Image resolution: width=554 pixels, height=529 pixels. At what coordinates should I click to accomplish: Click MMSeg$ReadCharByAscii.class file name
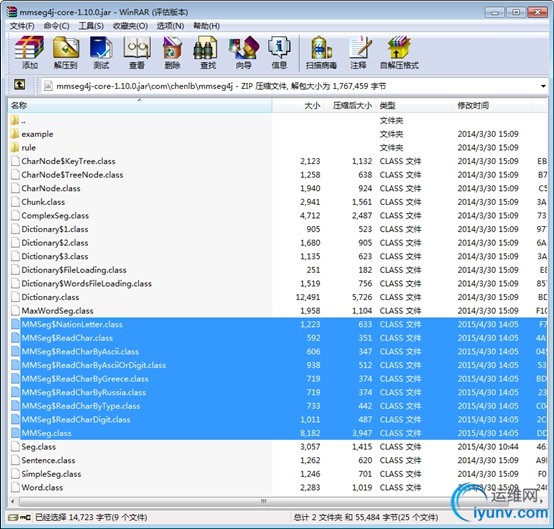pyautogui.click(x=80, y=352)
